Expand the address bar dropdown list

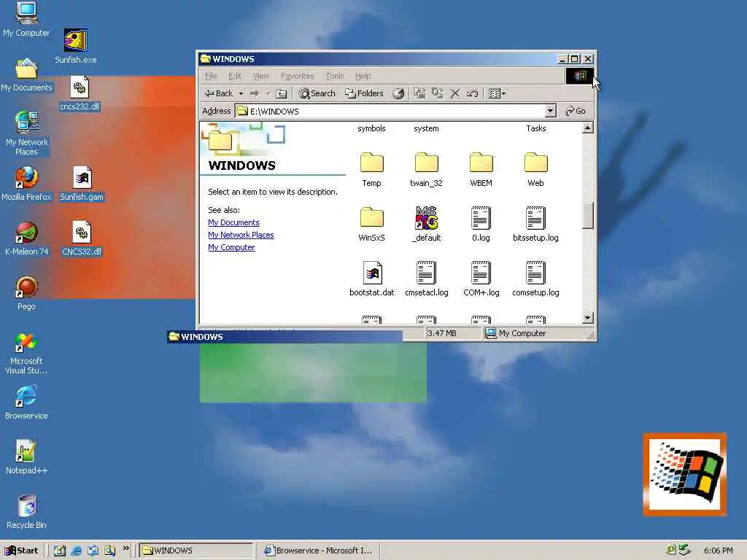tap(550, 111)
